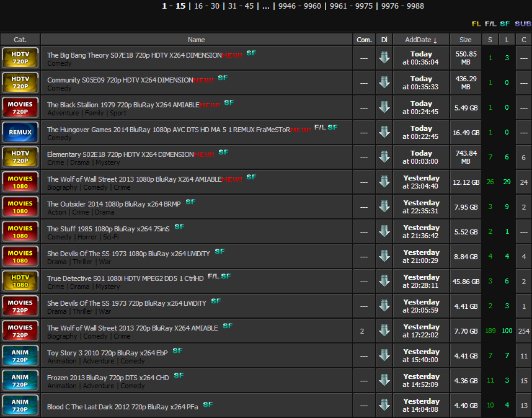This screenshot has height=418, width=532.
Task: Toggle the SF filter in the legend
Action: (x=505, y=24)
